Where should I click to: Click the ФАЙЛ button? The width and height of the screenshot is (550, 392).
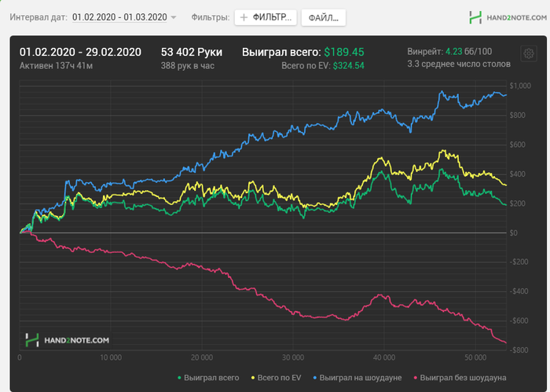pyautogui.click(x=324, y=17)
